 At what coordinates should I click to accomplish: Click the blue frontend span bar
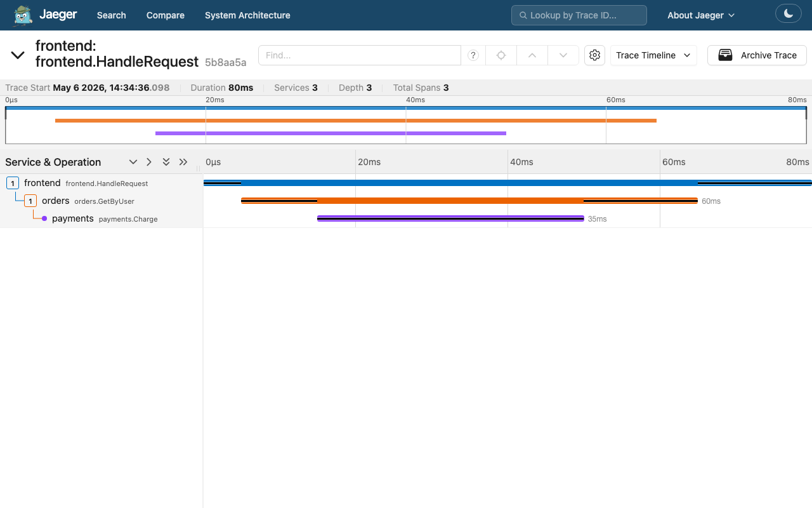tap(507, 183)
